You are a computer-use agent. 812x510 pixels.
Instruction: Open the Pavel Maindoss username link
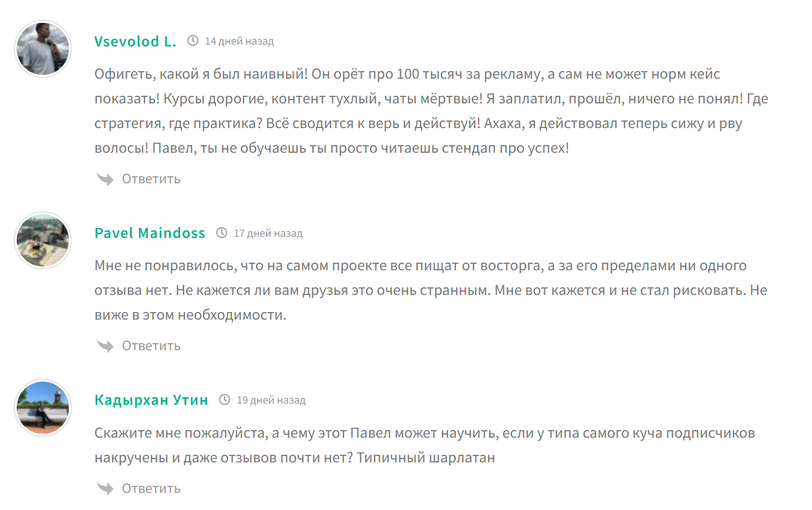[x=150, y=233]
